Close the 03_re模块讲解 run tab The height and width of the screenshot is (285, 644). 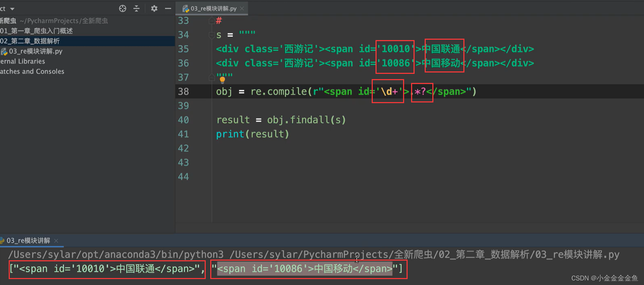56,240
